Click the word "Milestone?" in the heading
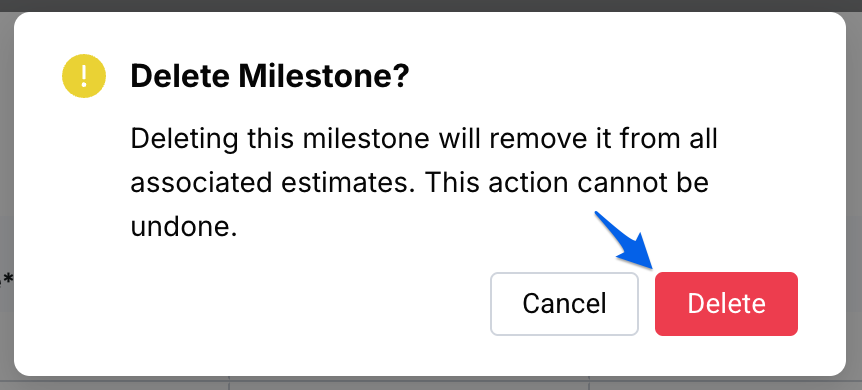Viewport: 862px width, 390px height. 324,76
